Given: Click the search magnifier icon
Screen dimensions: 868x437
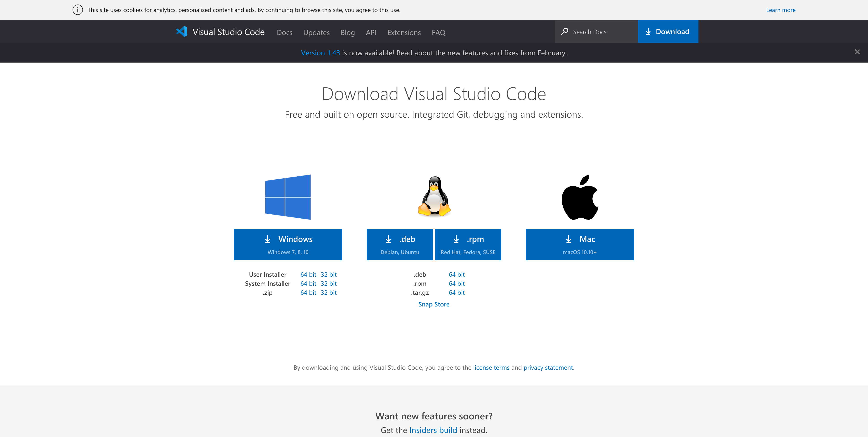Looking at the screenshot, I should [564, 32].
